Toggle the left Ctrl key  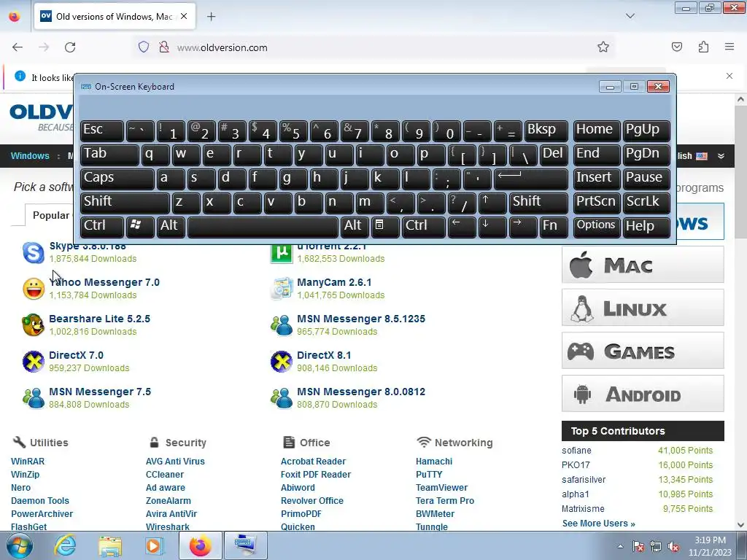tap(102, 226)
